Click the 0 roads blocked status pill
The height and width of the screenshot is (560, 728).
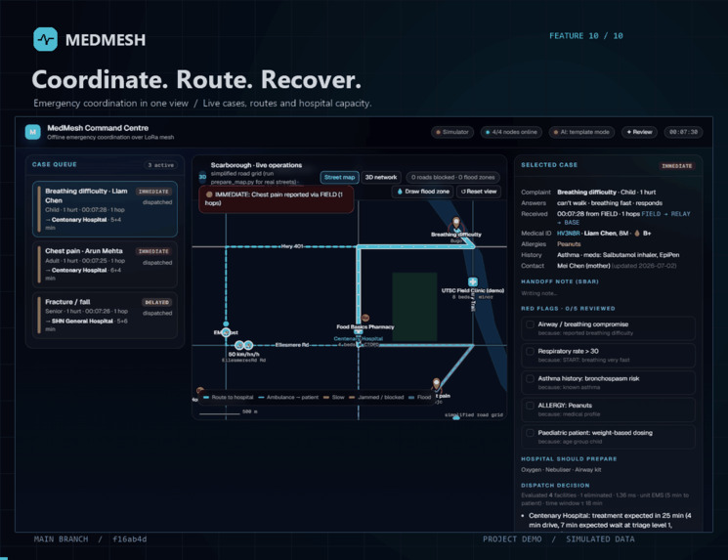(453, 177)
